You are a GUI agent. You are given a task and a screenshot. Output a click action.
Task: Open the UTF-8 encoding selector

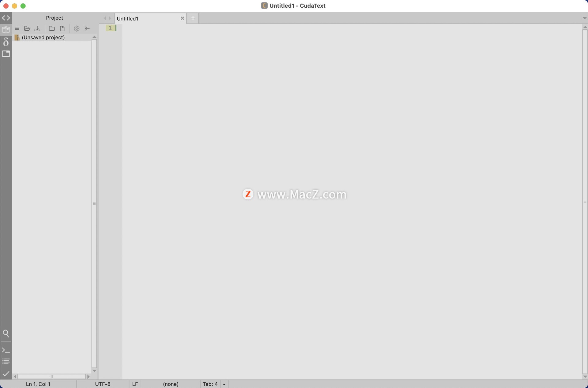point(103,384)
